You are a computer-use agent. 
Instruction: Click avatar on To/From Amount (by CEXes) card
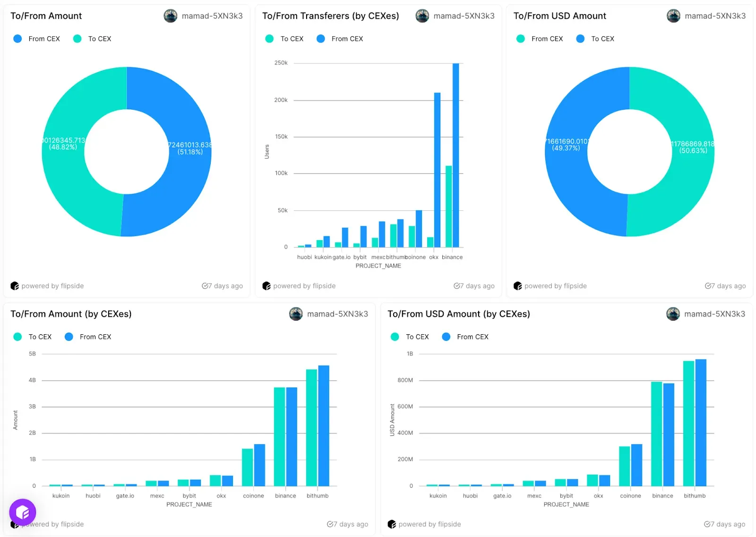[296, 314]
